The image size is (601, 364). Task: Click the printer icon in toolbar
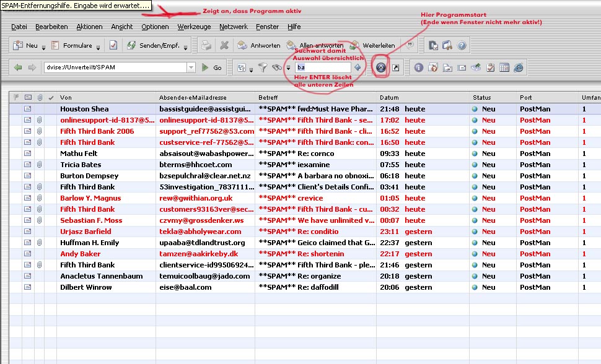point(206,45)
